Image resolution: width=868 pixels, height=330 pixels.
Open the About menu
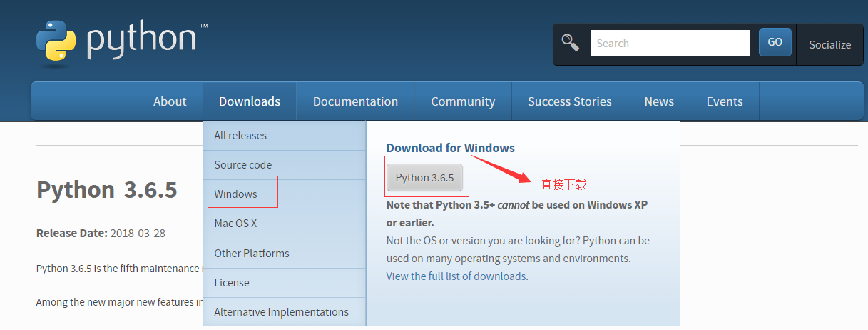[x=170, y=101]
